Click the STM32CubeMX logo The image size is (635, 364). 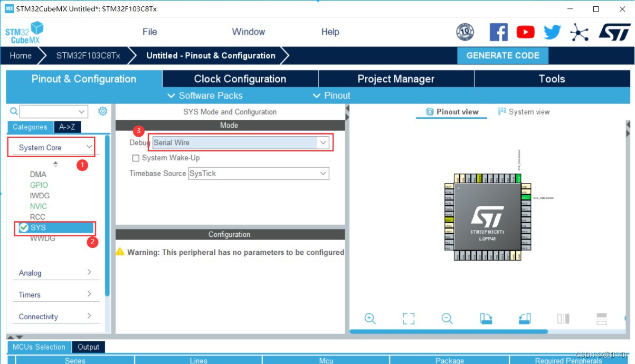click(x=24, y=33)
